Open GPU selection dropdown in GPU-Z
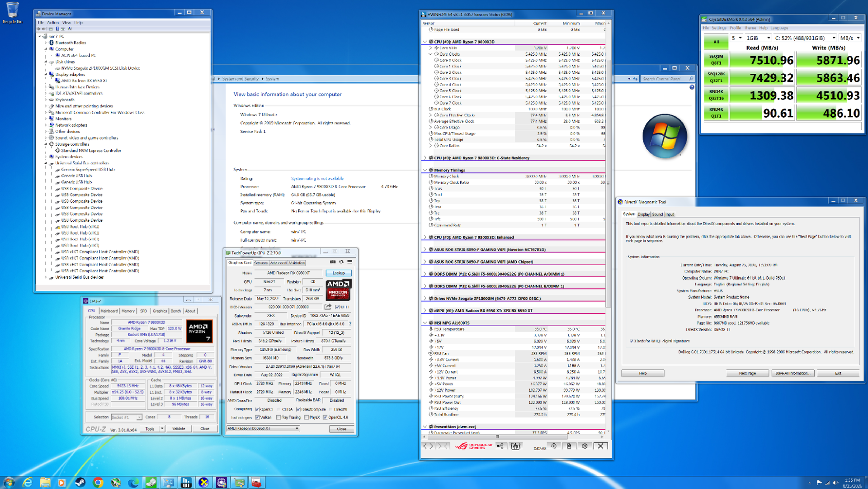The width and height of the screenshot is (868, 489). pos(263,428)
